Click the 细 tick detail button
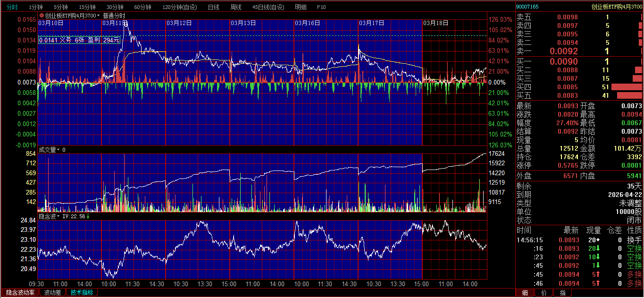Viewport: 644px width, 298px height. coord(525,293)
